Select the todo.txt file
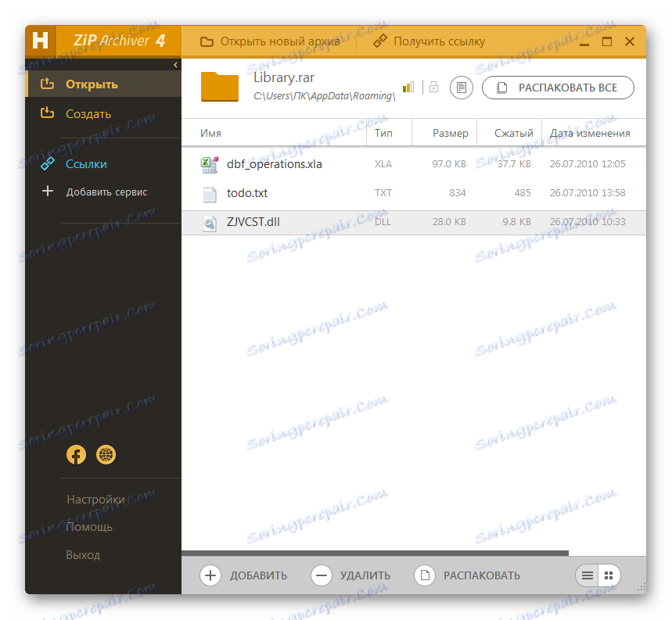 coord(414,193)
